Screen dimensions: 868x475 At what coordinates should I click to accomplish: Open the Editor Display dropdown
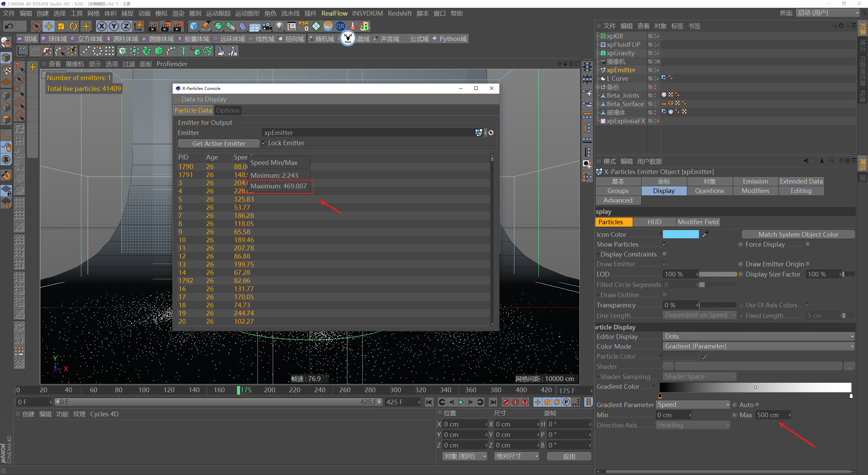click(758, 336)
